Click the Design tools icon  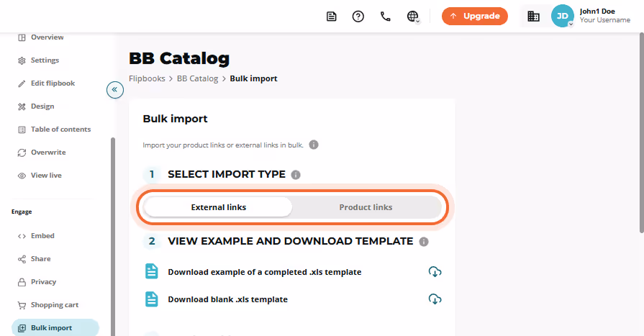tap(22, 106)
